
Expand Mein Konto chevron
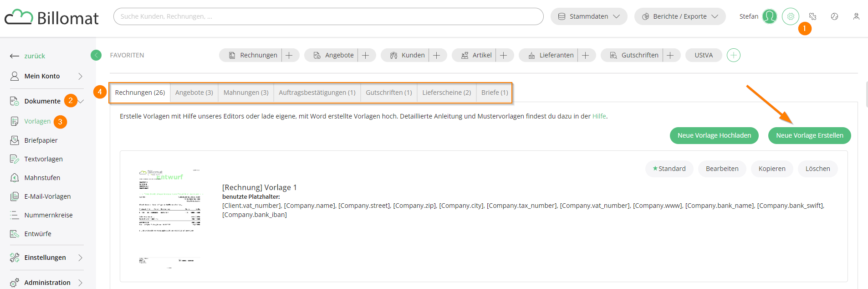pyautogui.click(x=80, y=76)
